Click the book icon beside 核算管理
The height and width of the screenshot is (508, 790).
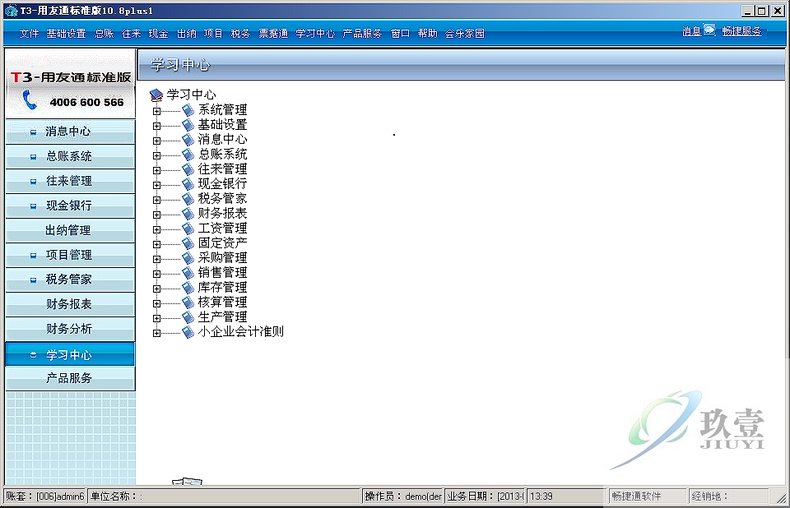click(188, 302)
